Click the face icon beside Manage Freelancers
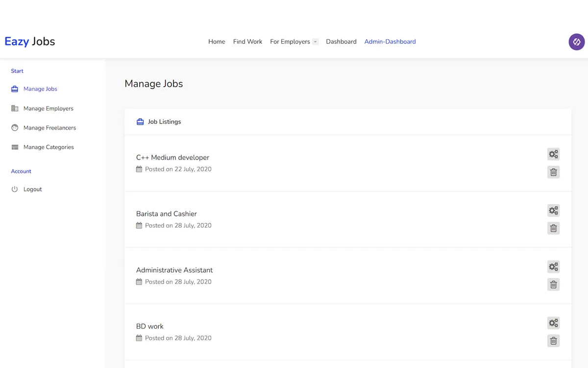588x368 pixels. [15, 128]
